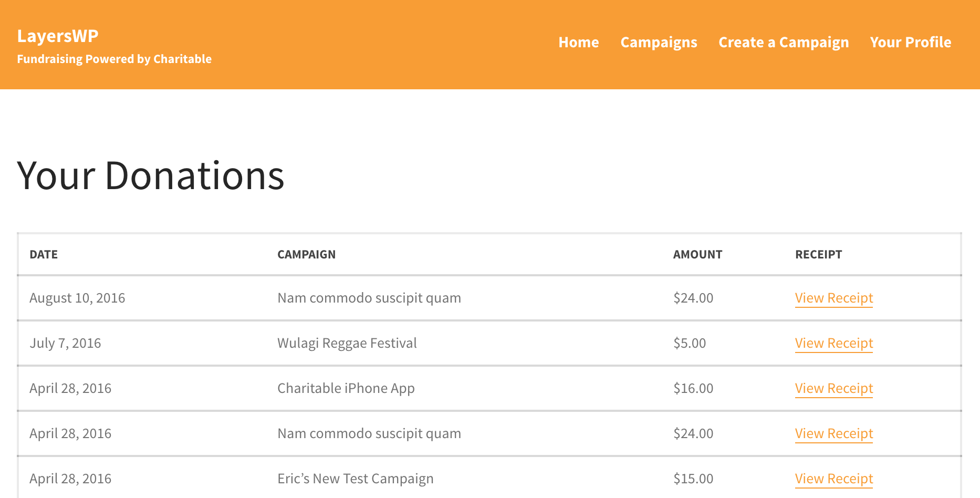View receipt for August 10, 2016 donation

click(x=833, y=298)
